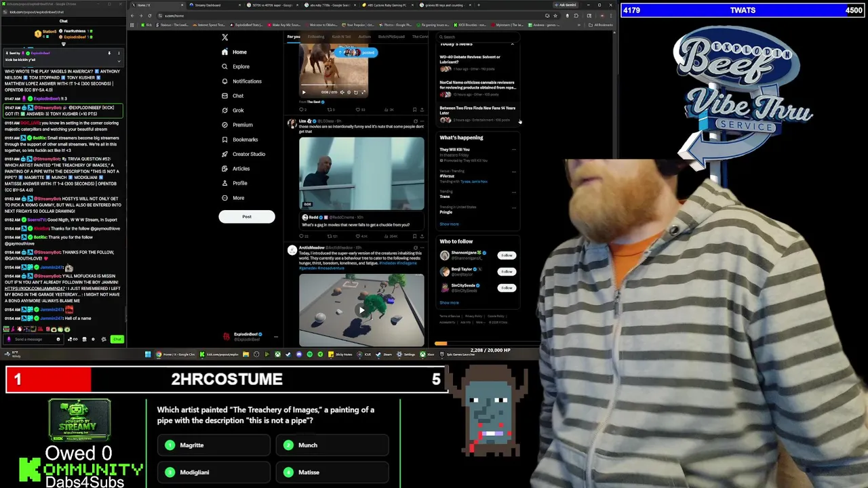Open Explore in X sidebar
The width and height of the screenshot is (868, 488).
pos(235,66)
